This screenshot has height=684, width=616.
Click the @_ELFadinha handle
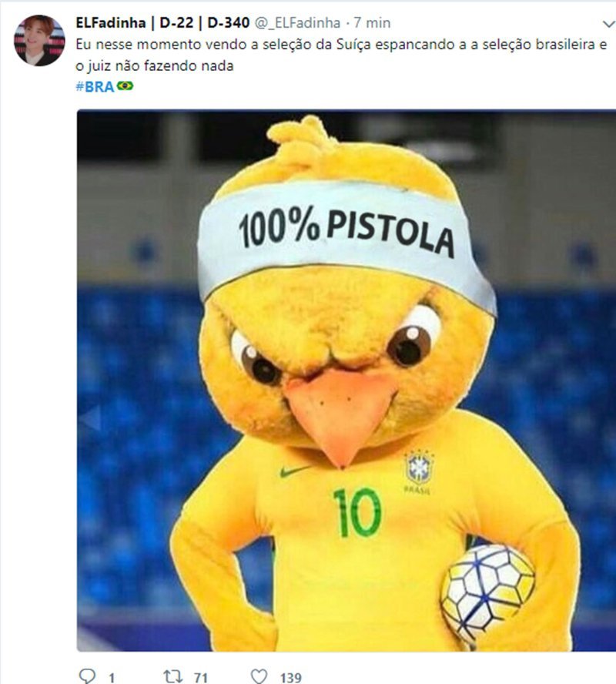click(297, 23)
